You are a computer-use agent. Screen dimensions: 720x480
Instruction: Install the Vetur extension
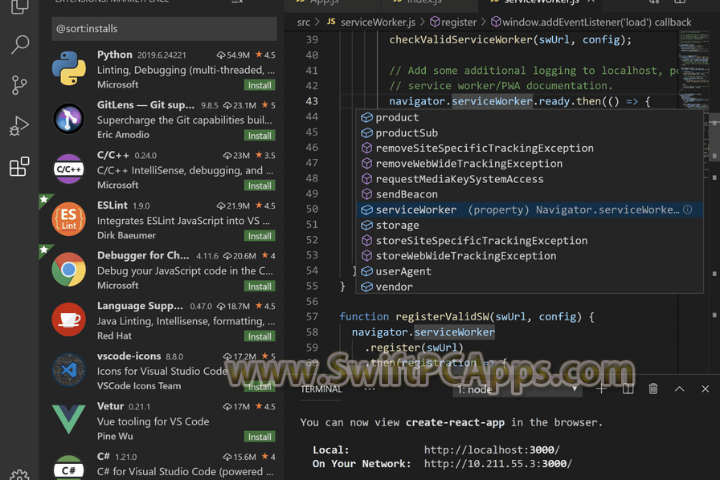coord(259,437)
